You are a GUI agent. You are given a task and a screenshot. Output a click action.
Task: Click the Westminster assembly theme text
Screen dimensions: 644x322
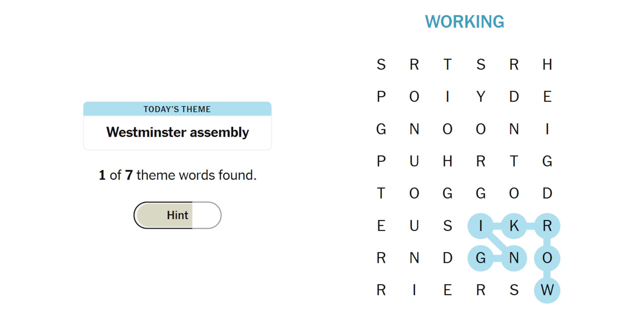tap(177, 132)
